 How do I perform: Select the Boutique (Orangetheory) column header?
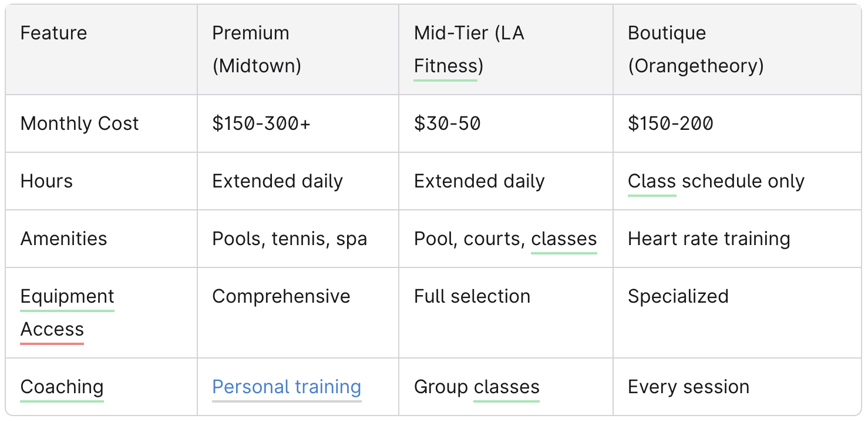click(737, 50)
